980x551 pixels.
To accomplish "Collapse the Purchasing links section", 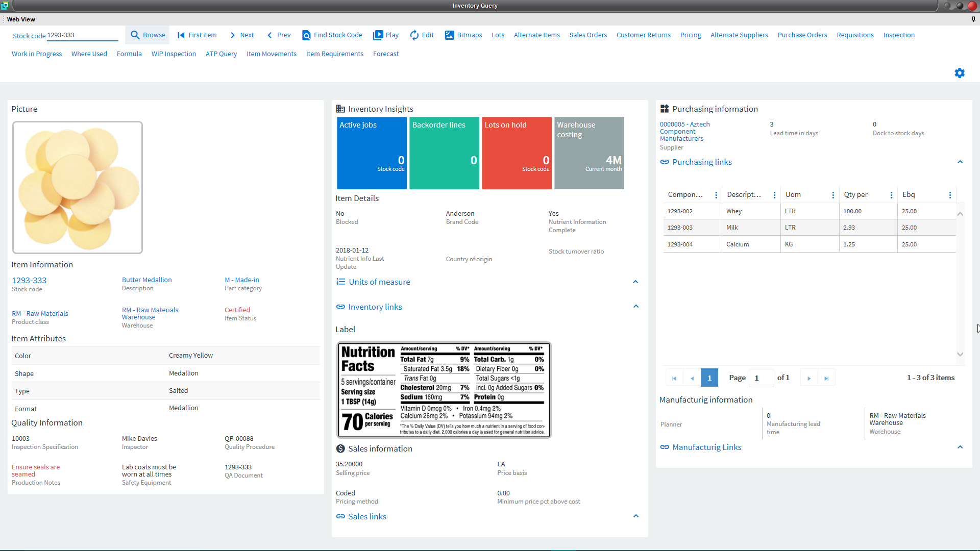I will [x=960, y=162].
